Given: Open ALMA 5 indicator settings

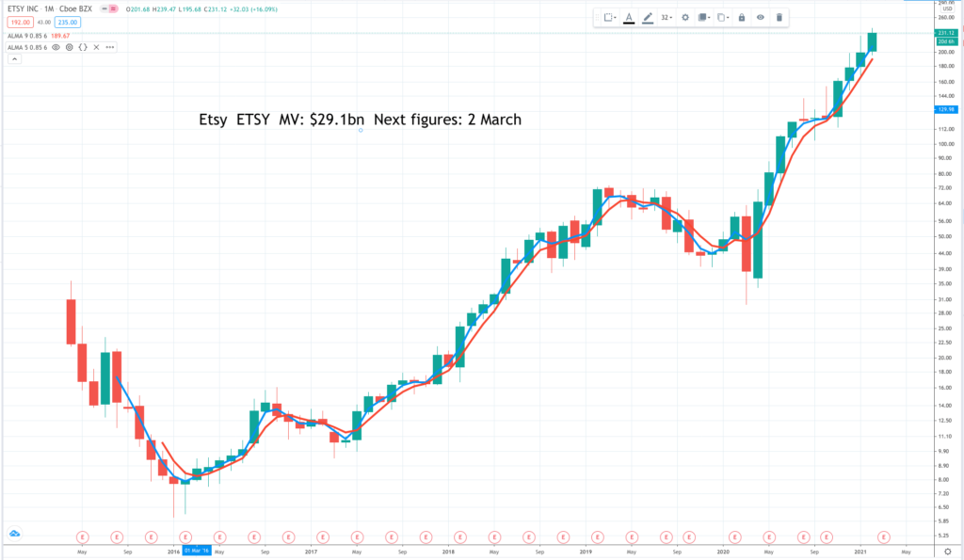Looking at the screenshot, I should [x=70, y=47].
